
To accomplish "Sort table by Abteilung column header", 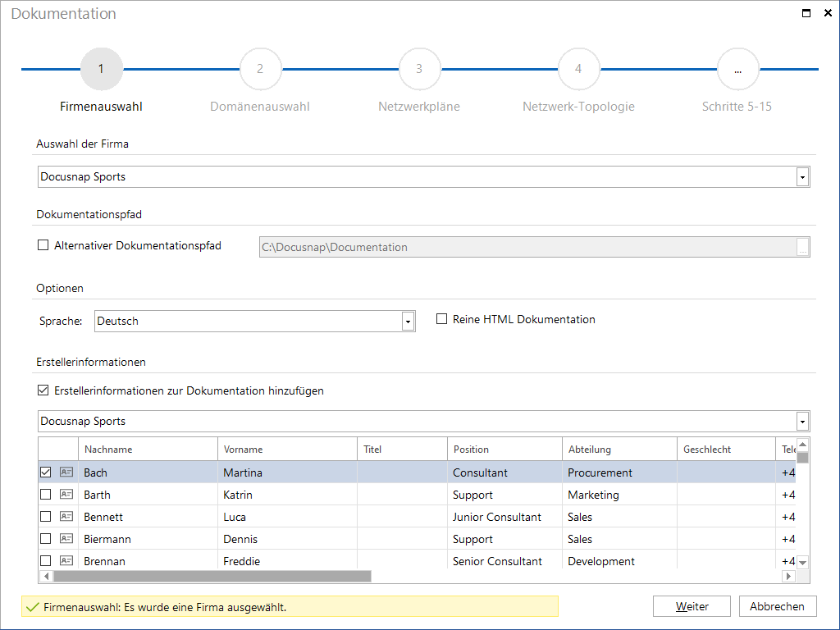I will 620,449.
